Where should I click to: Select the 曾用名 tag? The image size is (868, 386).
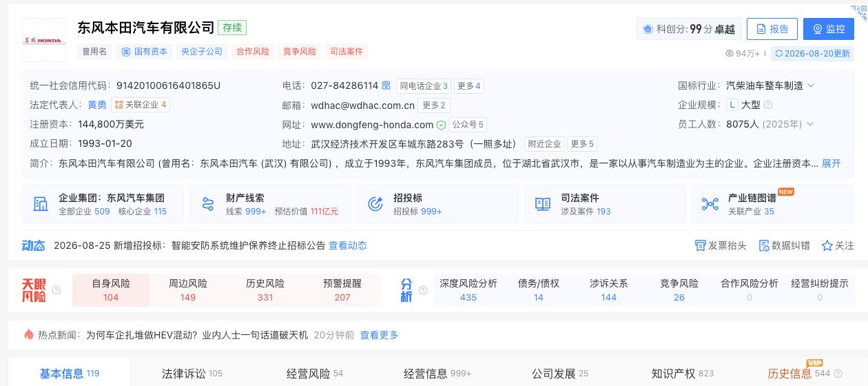tap(93, 52)
